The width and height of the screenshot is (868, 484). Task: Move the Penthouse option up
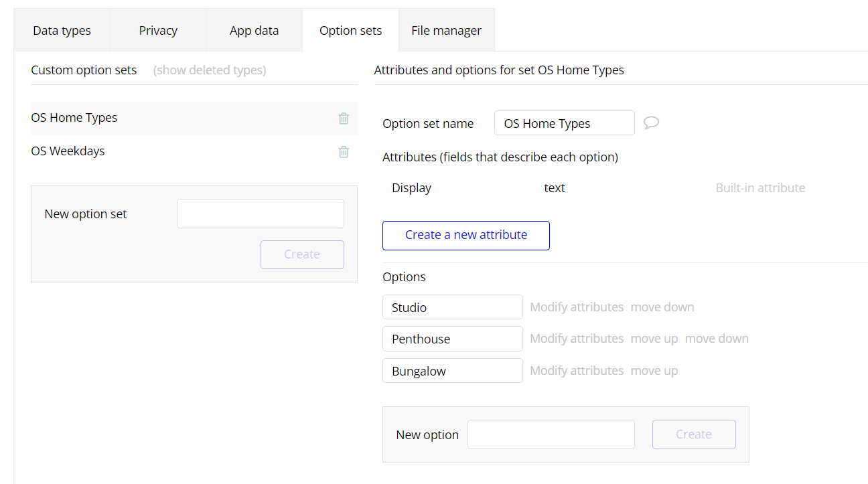654,339
